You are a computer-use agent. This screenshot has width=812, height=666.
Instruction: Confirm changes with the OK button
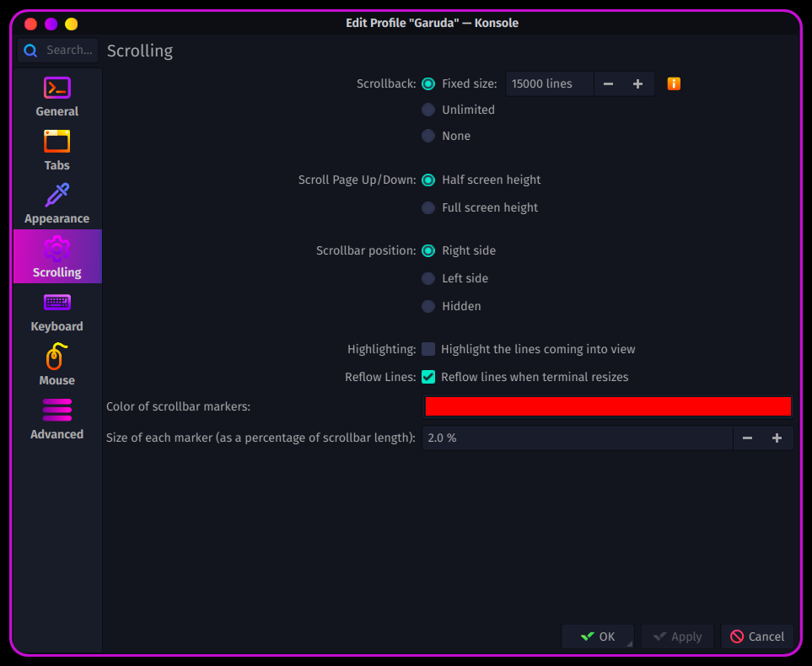[x=598, y=636]
